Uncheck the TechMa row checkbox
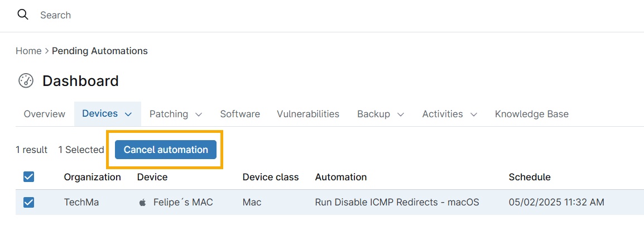This screenshot has width=644, height=225. click(x=29, y=203)
